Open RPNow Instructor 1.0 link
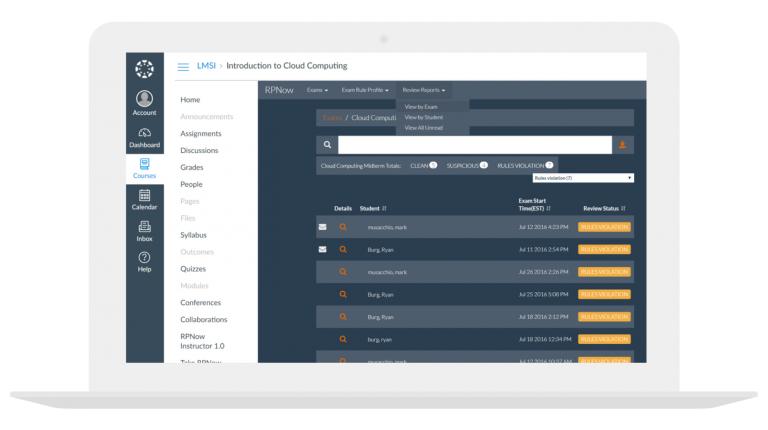The height and width of the screenshot is (430, 768). click(x=202, y=341)
